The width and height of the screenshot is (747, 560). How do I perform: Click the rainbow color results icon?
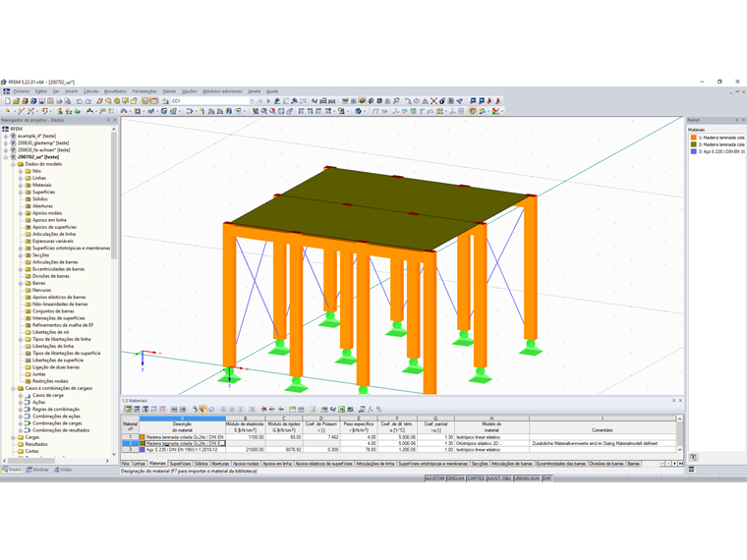[496, 111]
